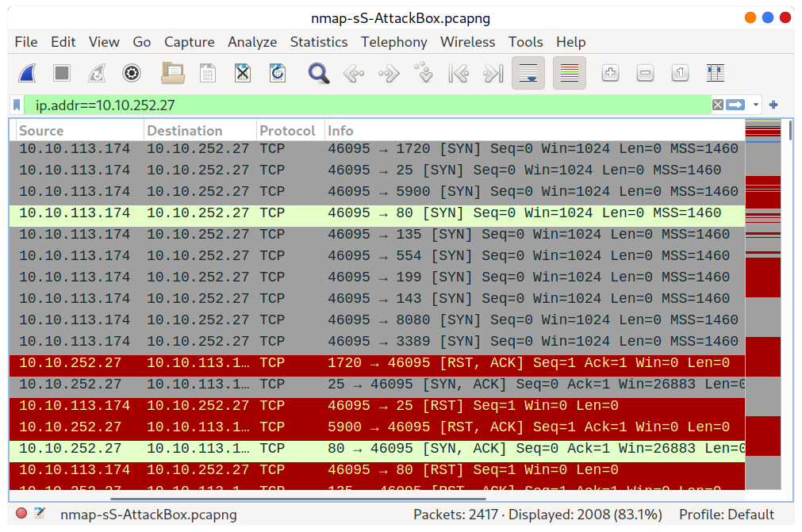Open the Edit menu
Viewport: 802px width, 532px height.
(x=63, y=42)
